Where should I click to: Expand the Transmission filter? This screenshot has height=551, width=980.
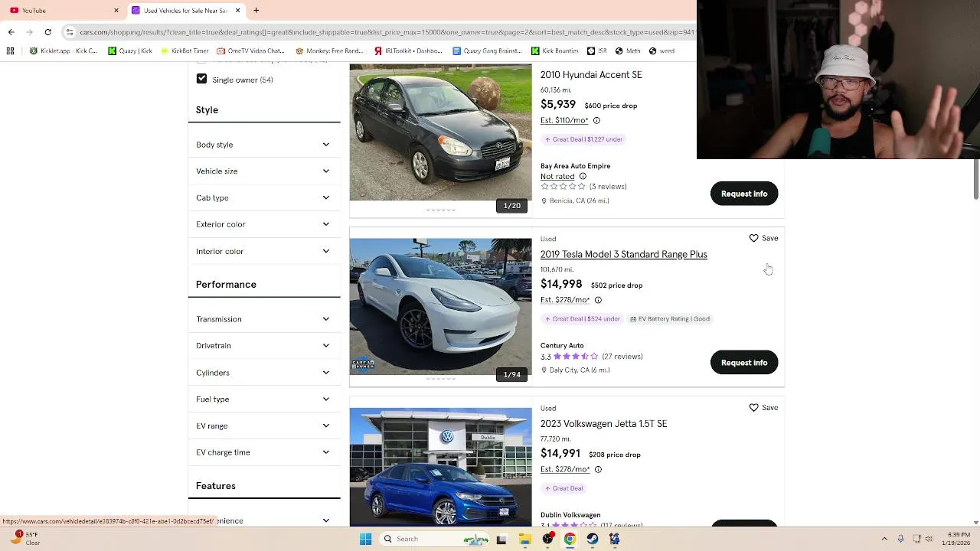coord(264,319)
